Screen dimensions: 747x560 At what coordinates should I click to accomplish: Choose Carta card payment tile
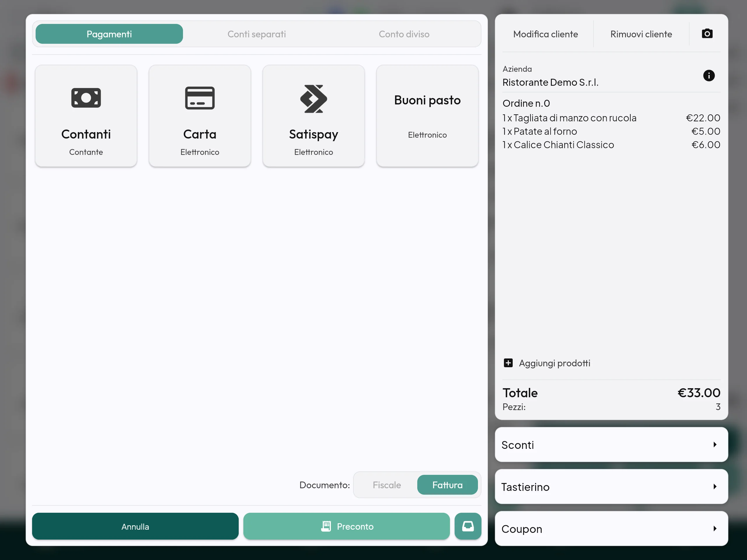pyautogui.click(x=200, y=116)
